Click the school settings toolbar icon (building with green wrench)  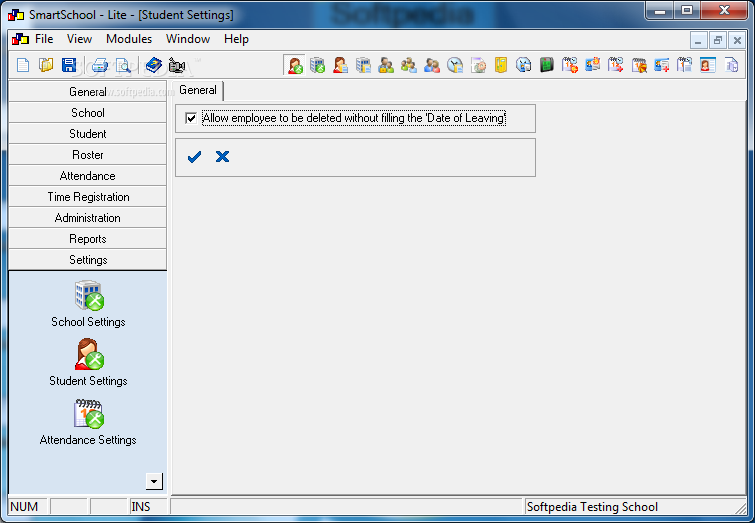pos(317,65)
